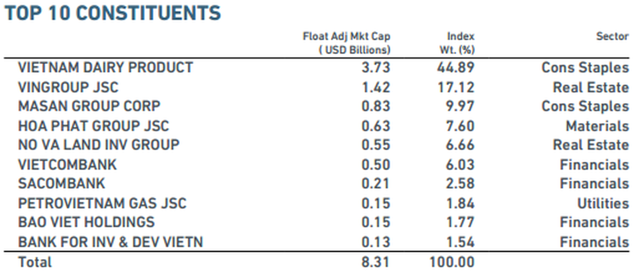
Task: Select the 8.31 total market cap
Action: pos(375,262)
